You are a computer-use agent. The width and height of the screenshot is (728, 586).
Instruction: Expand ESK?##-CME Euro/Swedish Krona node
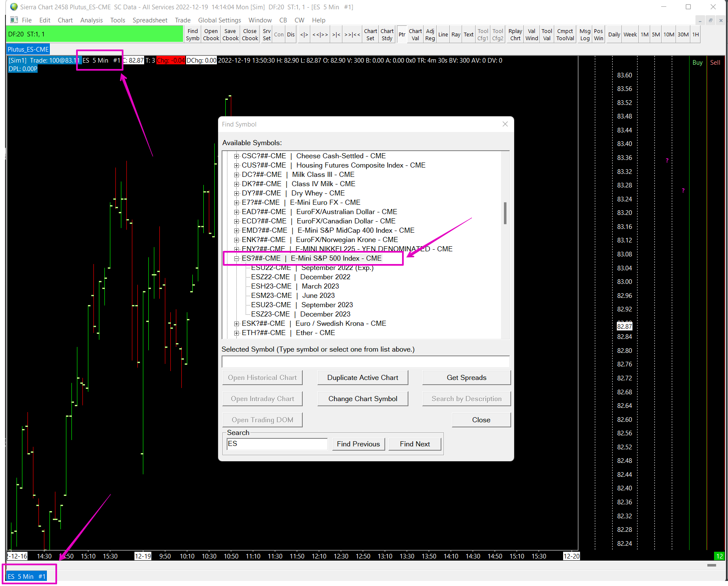(237, 324)
